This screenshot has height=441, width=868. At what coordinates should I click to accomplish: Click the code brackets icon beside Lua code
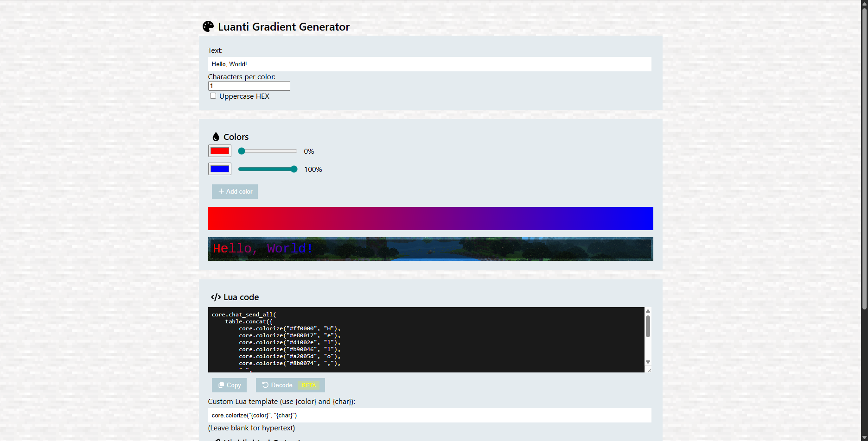pyautogui.click(x=216, y=297)
